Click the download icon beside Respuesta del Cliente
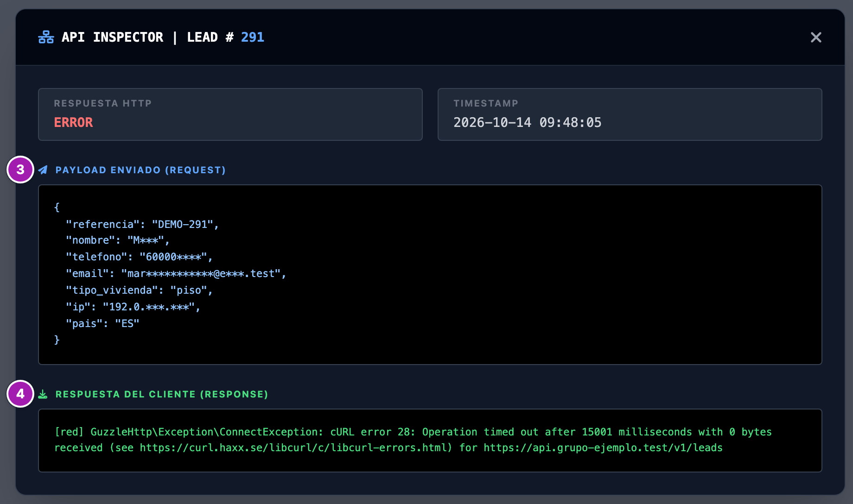The image size is (853, 504). (43, 394)
